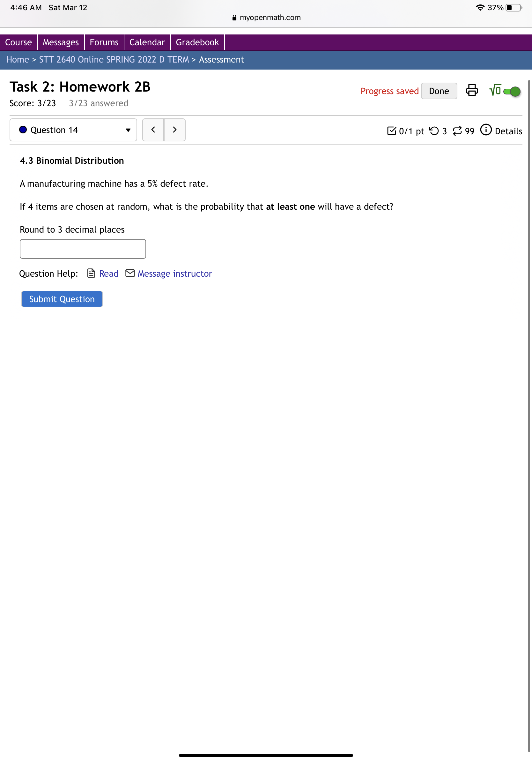Click the Done button
532x762 pixels.
click(439, 91)
